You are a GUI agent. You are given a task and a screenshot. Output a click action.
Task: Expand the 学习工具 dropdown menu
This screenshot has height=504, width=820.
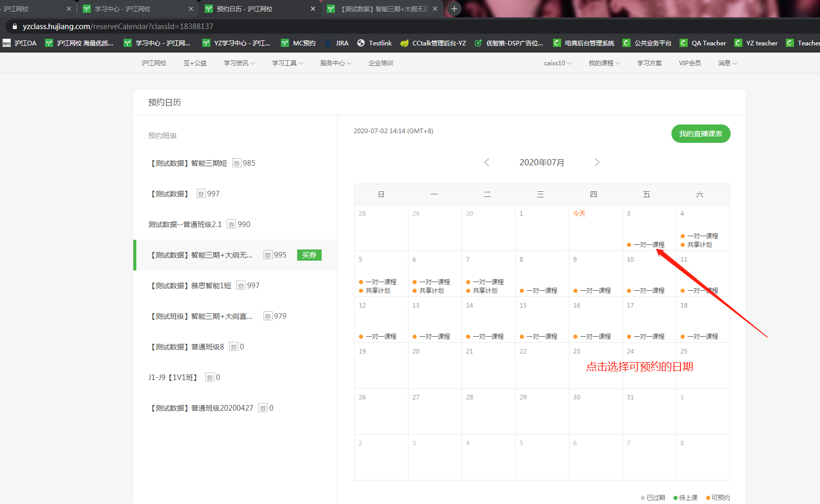pyautogui.click(x=287, y=63)
